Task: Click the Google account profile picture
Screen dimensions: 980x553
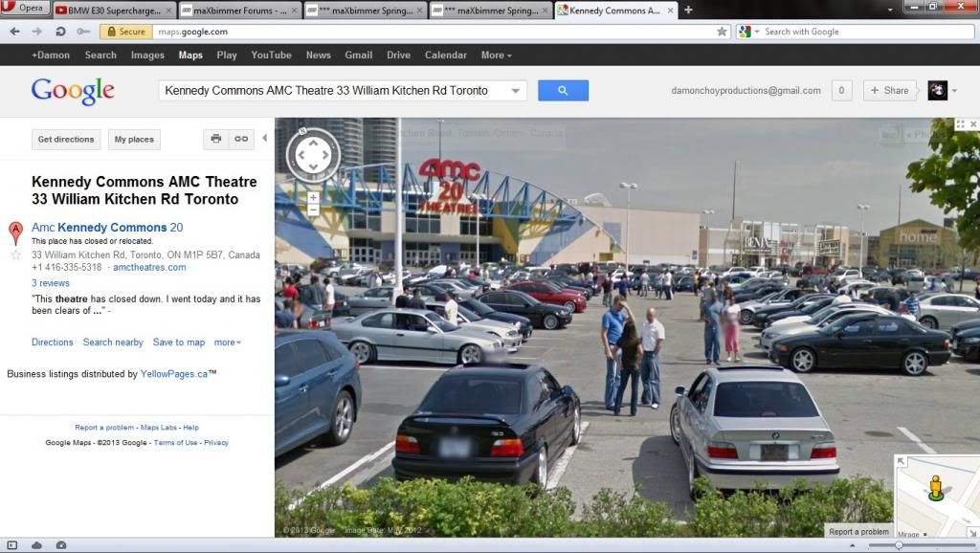Action: 938,91
